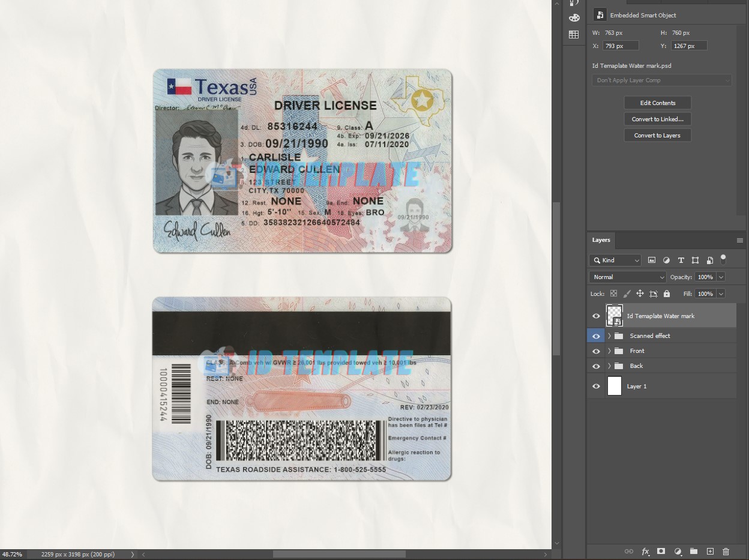Filter layers by pixel layers icon
This screenshot has height=560, width=749.
(652, 260)
